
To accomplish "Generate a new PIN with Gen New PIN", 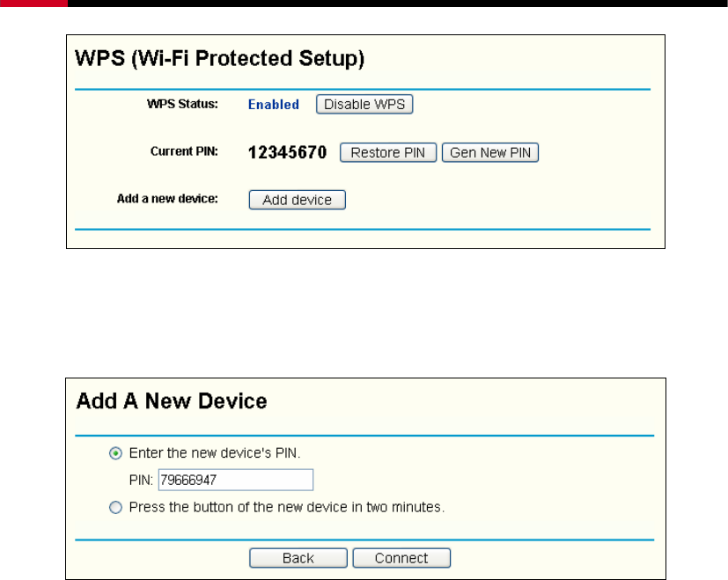I will 490,152.
